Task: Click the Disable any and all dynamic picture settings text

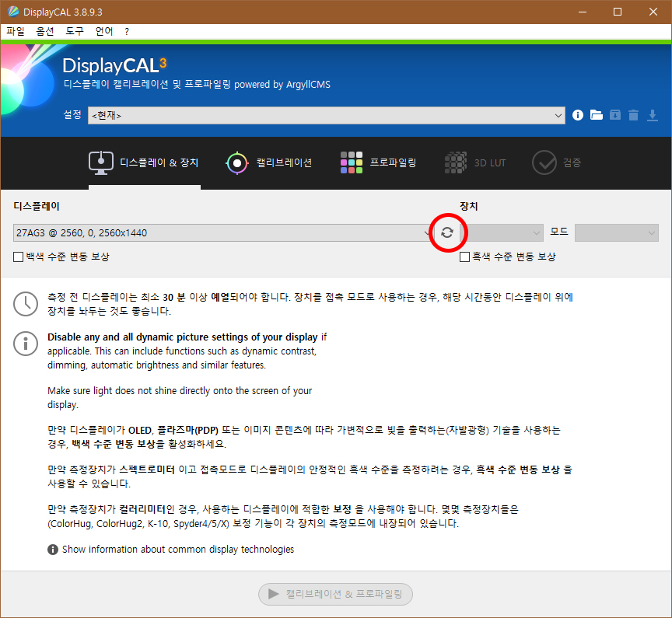Action: pyautogui.click(x=183, y=337)
